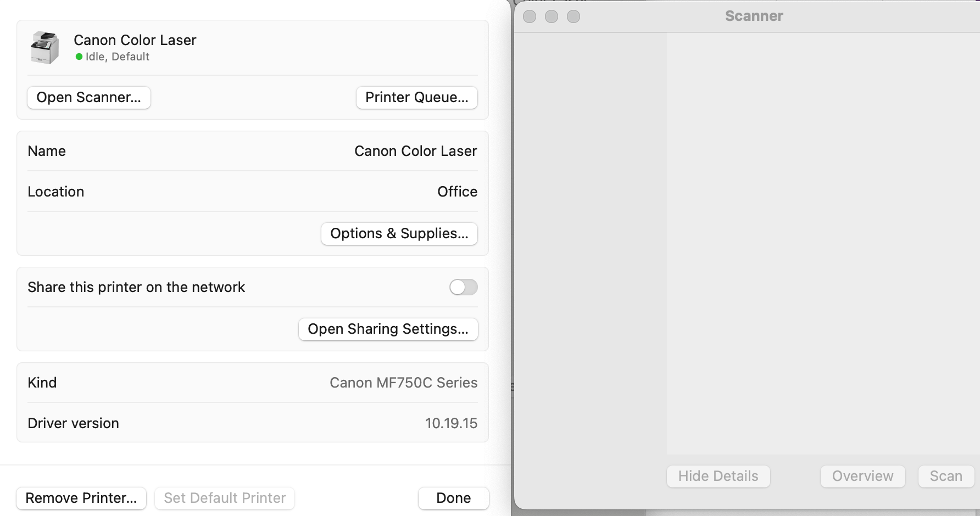Click Hide Details in Scanner window
This screenshot has width=980, height=516.
[x=718, y=476]
